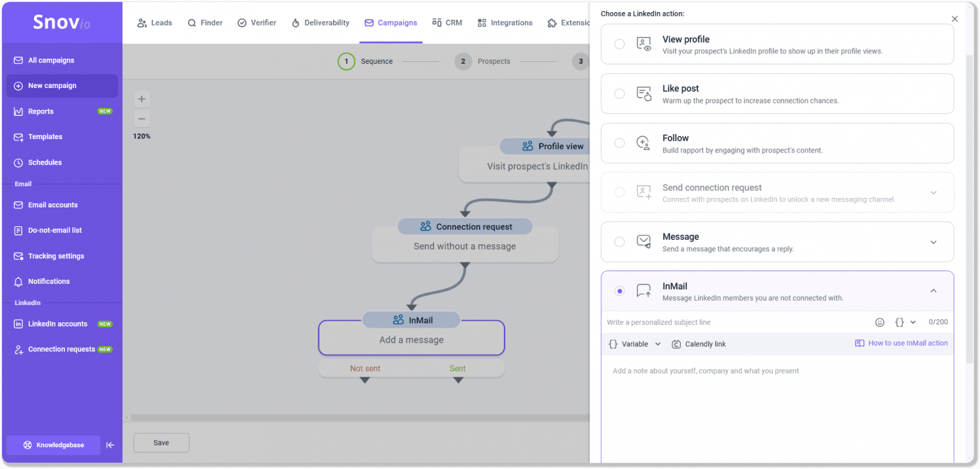Viewport: 980px width, 469px height.
Task: Select the Connection request node
Action: coord(464,240)
